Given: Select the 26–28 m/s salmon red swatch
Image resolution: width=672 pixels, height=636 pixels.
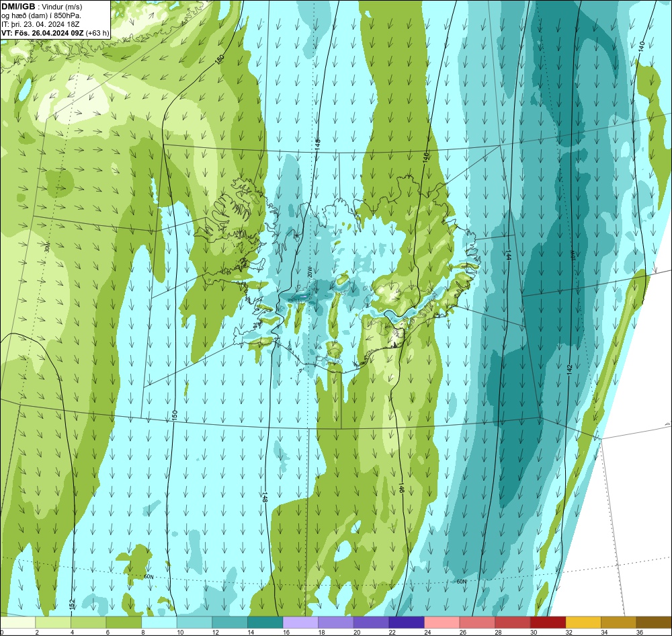Looking at the screenshot, I should pyautogui.click(x=477, y=623).
